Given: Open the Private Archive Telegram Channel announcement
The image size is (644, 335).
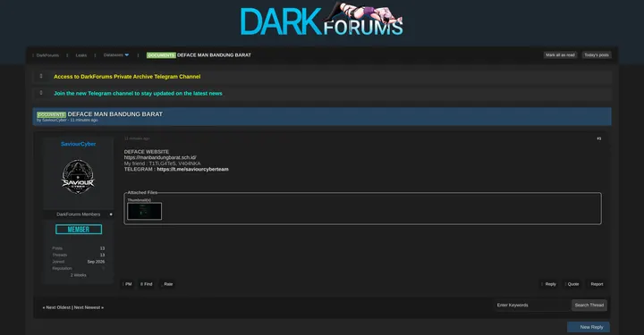Looking at the screenshot, I should click(127, 77).
